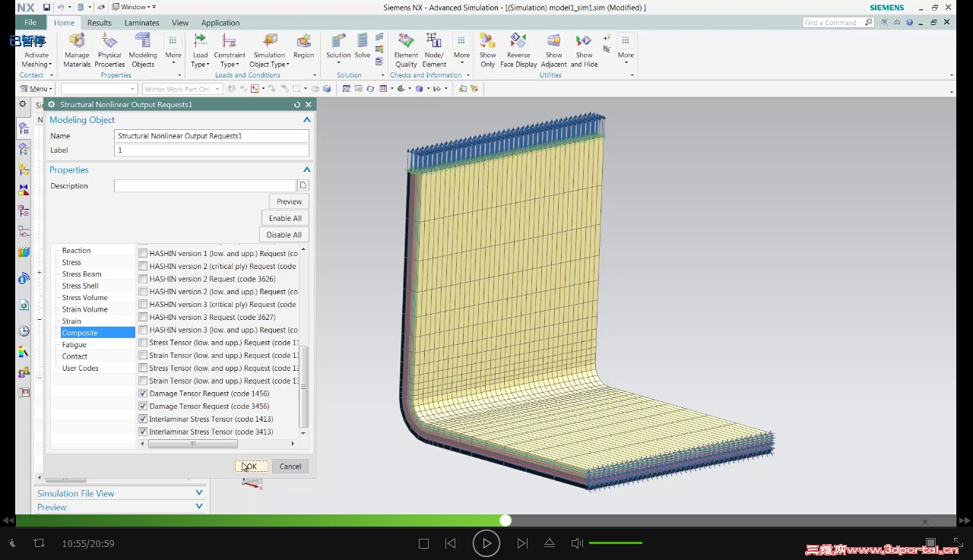Screen dimensions: 973x560
Task: Open Simulation Object Type
Action: pos(269,50)
